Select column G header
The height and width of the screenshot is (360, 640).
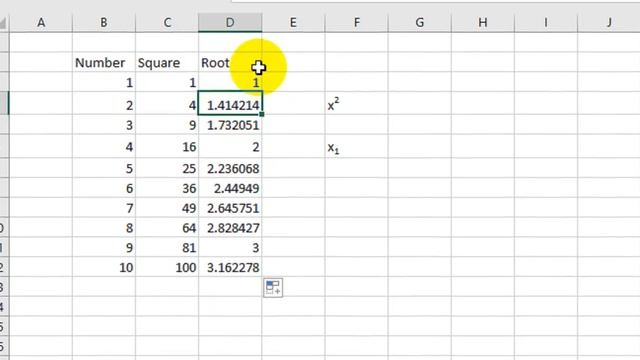pos(420,22)
